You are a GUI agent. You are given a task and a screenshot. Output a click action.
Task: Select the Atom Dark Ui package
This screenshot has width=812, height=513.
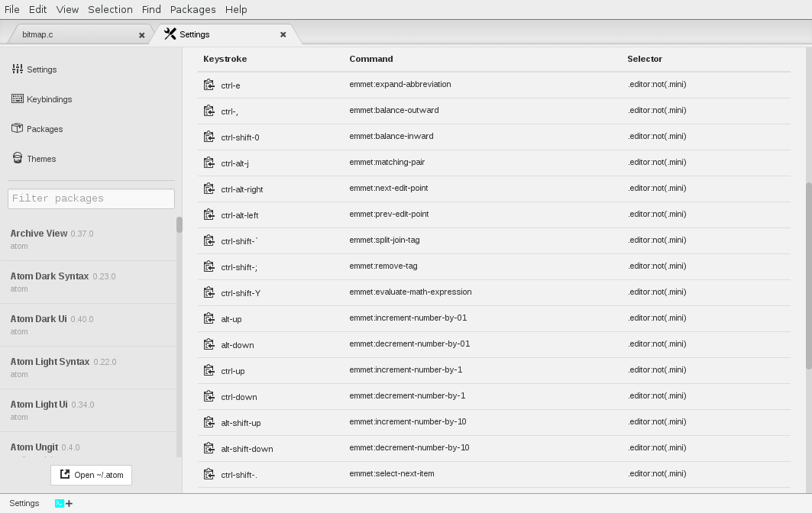coord(88,325)
